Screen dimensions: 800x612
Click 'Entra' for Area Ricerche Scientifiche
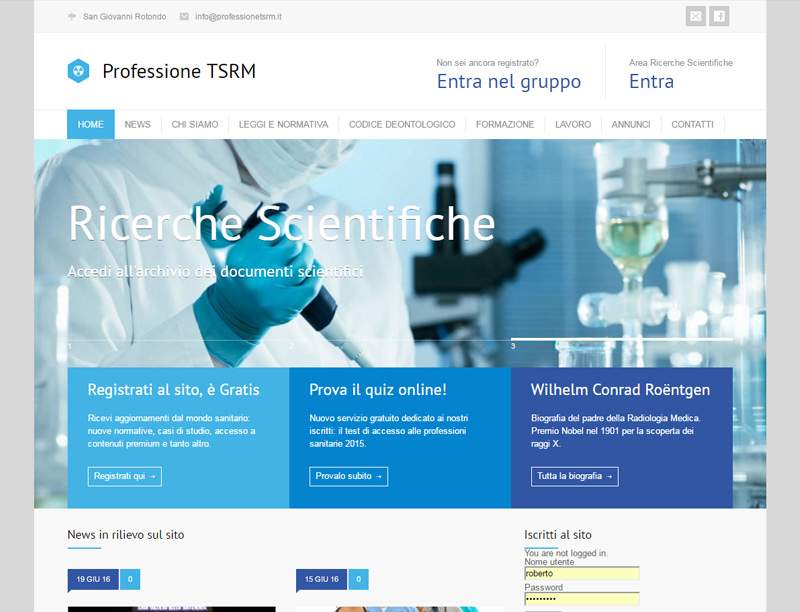tap(652, 82)
